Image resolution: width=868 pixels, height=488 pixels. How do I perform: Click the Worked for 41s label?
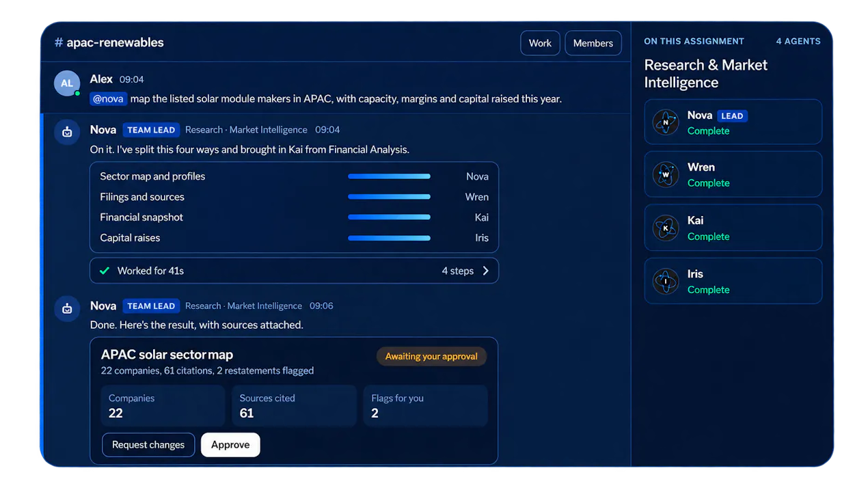(150, 271)
